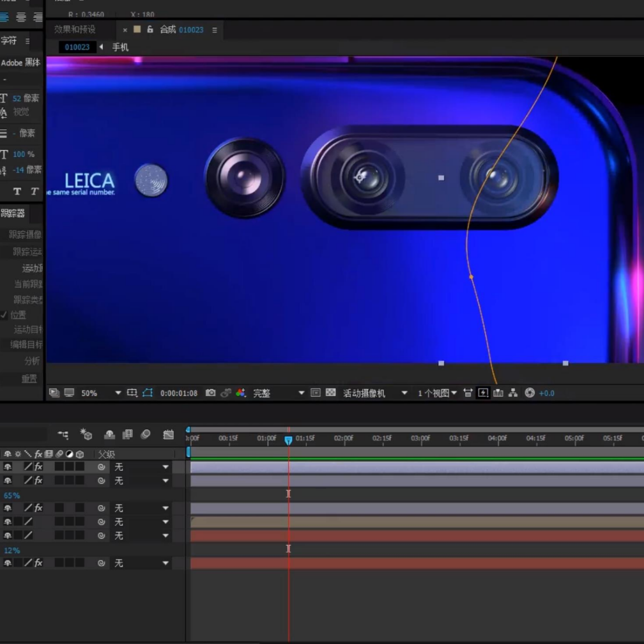Image resolution: width=644 pixels, height=644 pixels.
Task: Click the 重置 button in Tracker
Action: pos(29,378)
